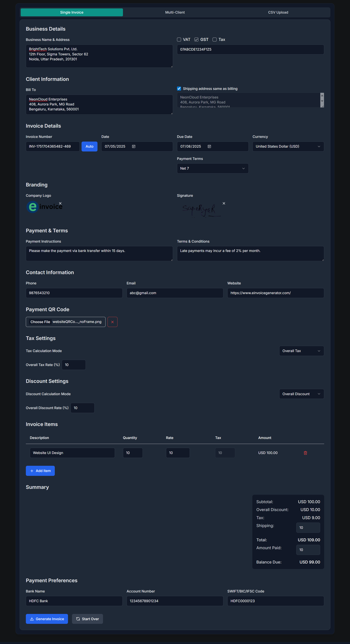This screenshot has width=350, height=644.
Task: Click the download icon on Generate Invoice
Action: click(32, 619)
